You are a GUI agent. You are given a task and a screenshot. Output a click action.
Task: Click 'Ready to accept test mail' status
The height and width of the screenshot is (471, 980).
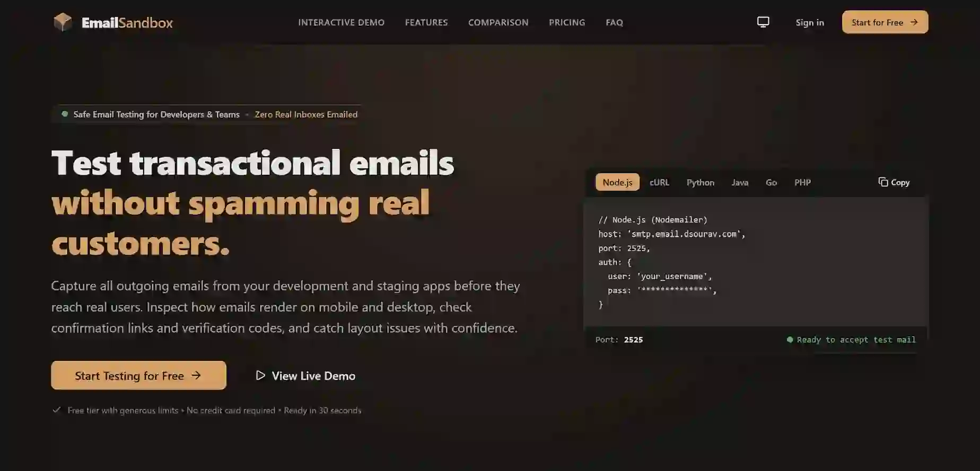tap(851, 340)
